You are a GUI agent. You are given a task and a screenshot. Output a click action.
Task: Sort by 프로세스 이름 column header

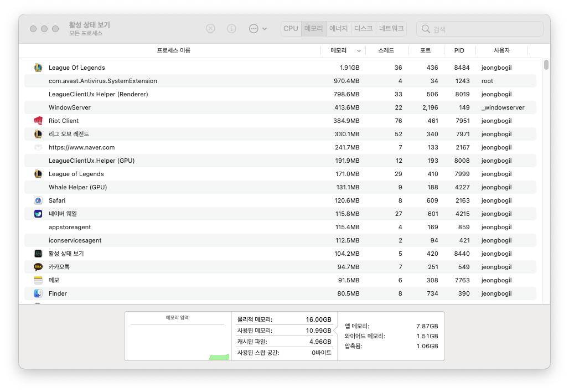click(173, 50)
